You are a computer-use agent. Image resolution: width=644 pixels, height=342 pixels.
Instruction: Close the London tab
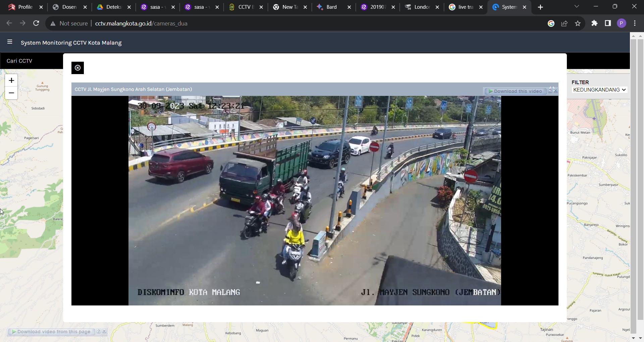[437, 7]
